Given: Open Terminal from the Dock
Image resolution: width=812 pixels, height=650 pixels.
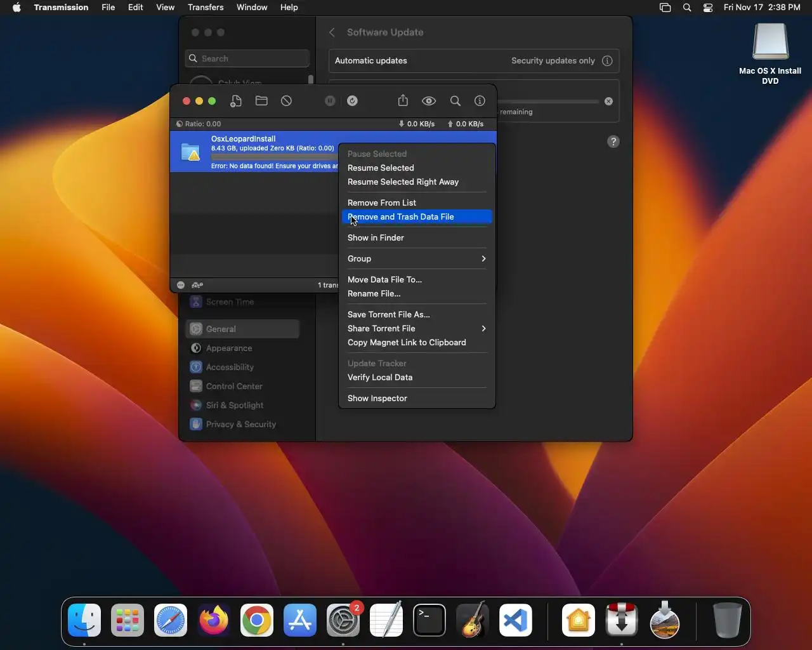Looking at the screenshot, I should tap(429, 620).
